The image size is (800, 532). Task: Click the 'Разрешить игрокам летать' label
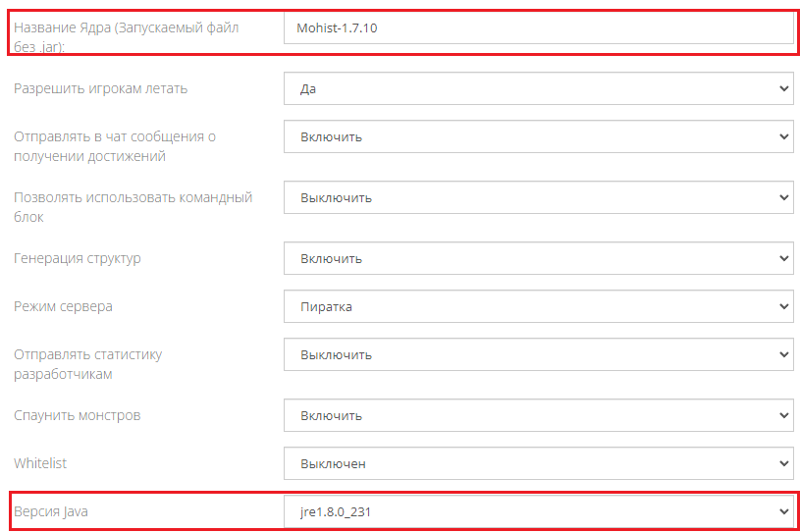(x=100, y=88)
